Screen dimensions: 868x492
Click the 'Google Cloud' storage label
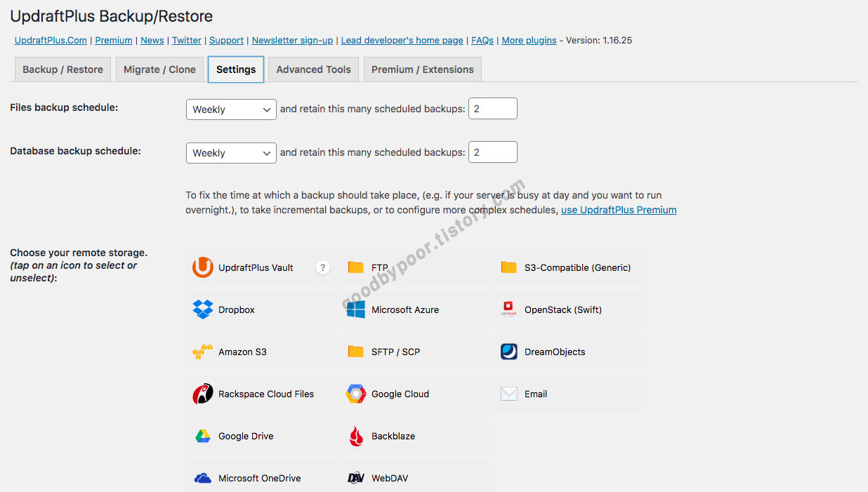(x=400, y=394)
